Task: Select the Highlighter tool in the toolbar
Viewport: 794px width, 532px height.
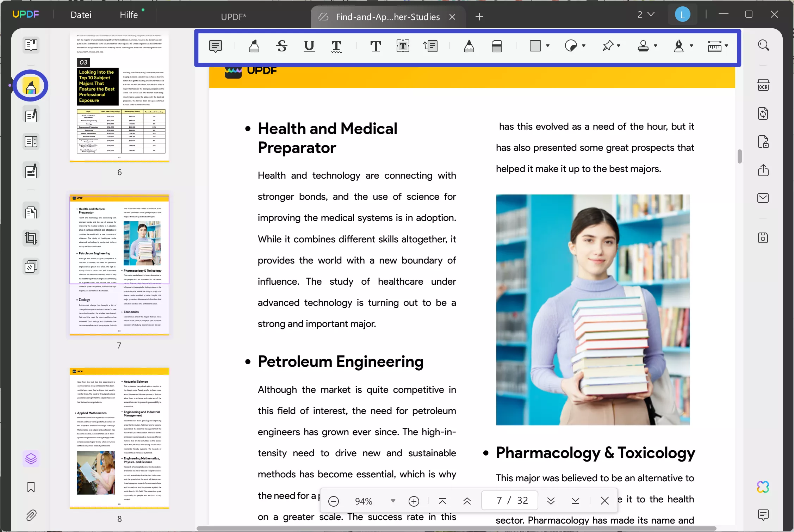Action: 254,46
